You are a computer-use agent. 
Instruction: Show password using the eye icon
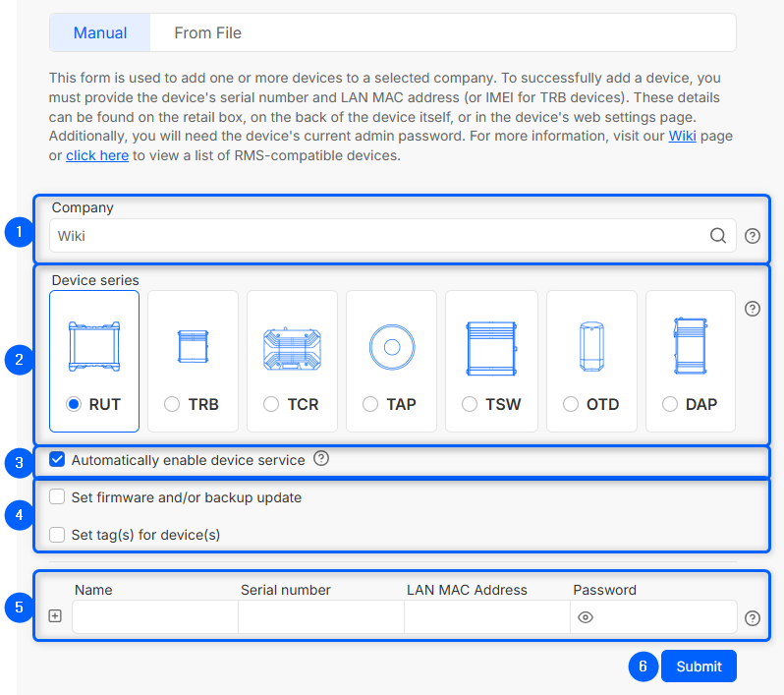point(586,617)
